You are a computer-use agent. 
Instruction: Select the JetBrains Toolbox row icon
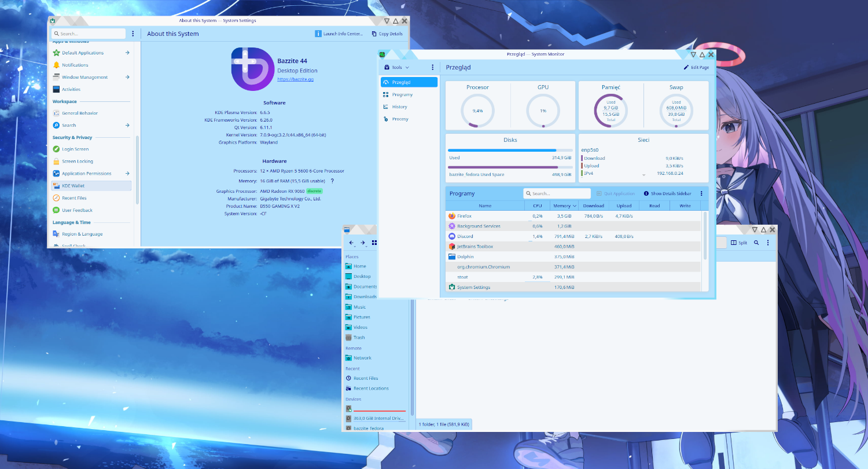click(452, 247)
